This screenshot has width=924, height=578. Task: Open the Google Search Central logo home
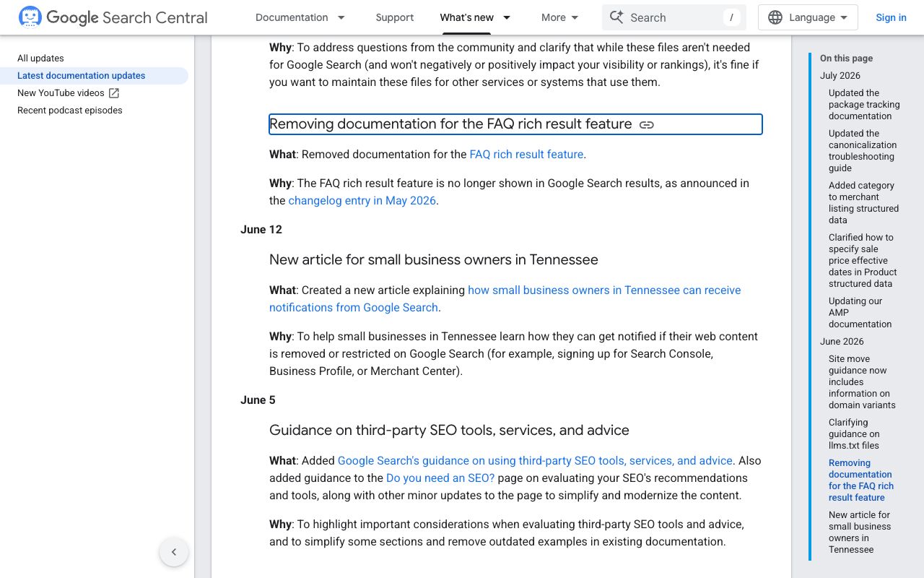(113, 17)
